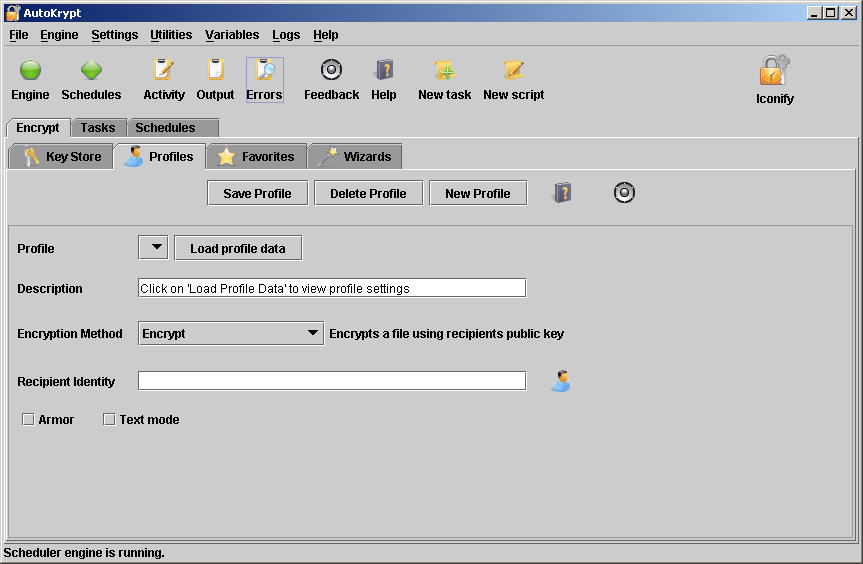Minimize the AutoKrypt window

click(x=815, y=13)
